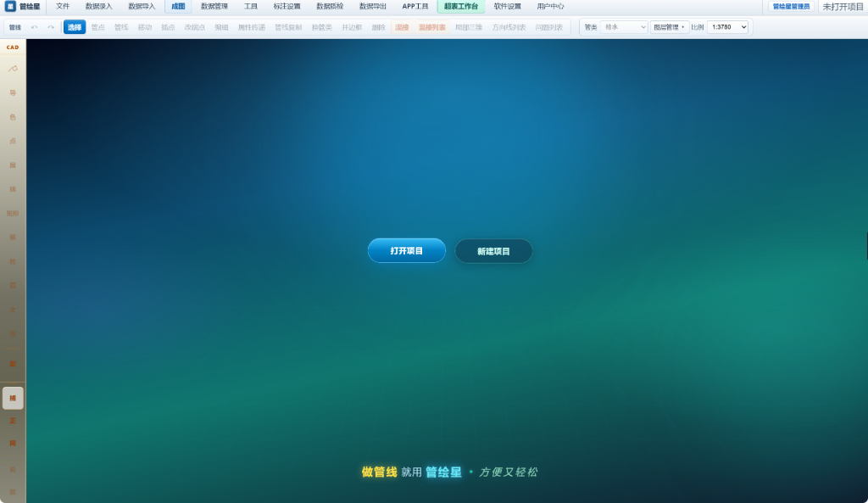Click the 混接 toolbar button
The height and width of the screenshot is (503, 868).
(402, 27)
